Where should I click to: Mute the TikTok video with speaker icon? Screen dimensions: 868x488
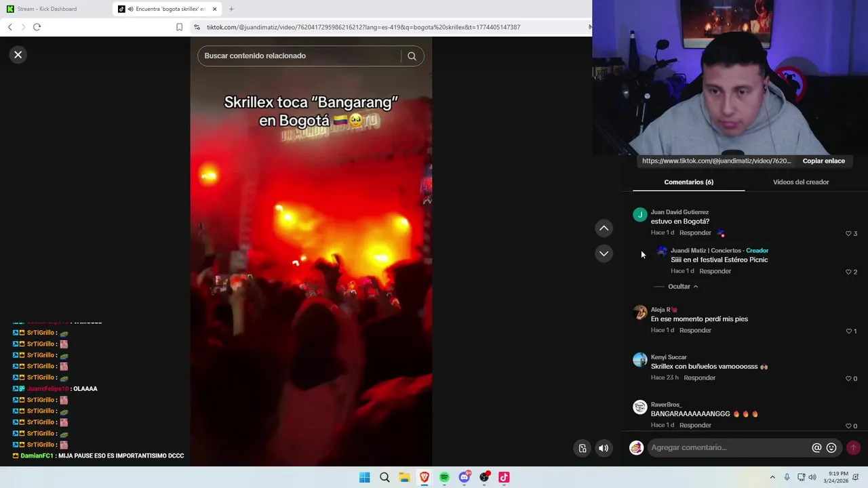(604, 448)
